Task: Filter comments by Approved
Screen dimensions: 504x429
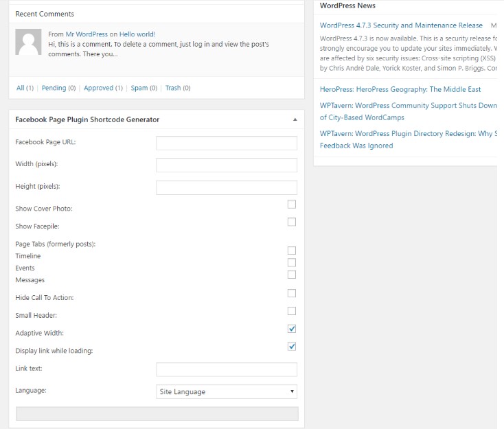Action: coord(98,88)
